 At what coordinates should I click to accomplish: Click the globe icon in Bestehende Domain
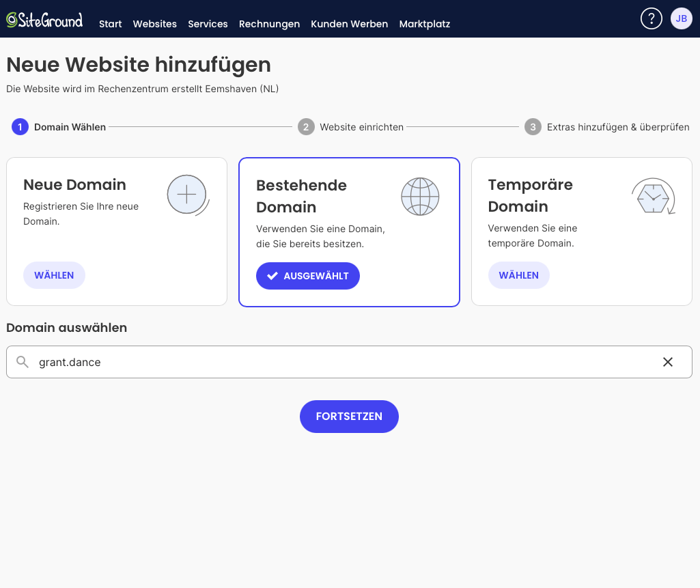click(420, 197)
